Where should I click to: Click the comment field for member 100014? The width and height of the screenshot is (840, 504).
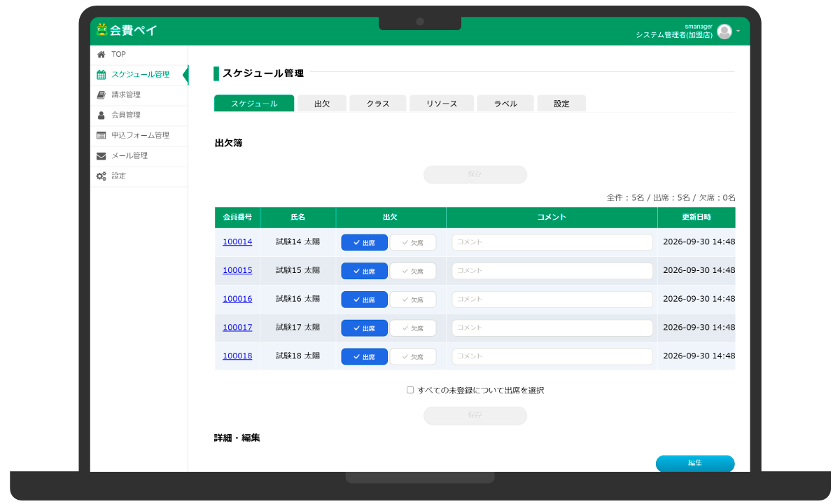552,242
